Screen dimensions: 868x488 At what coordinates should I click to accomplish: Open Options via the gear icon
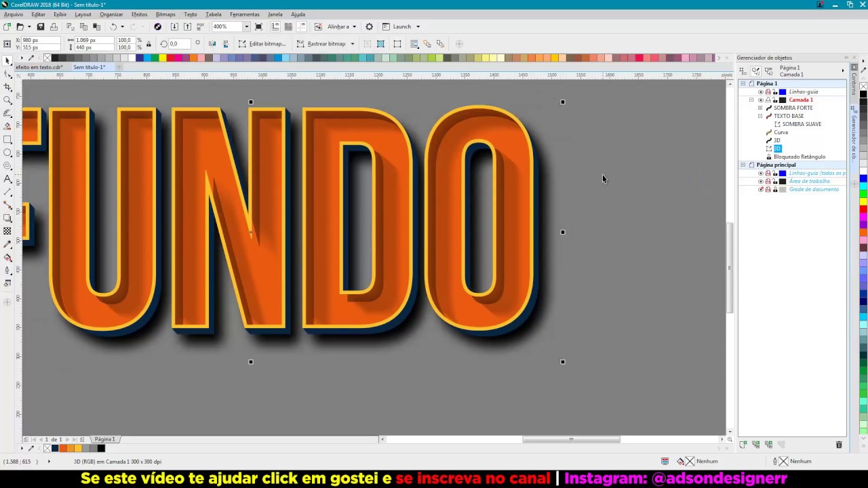[x=369, y=26]
